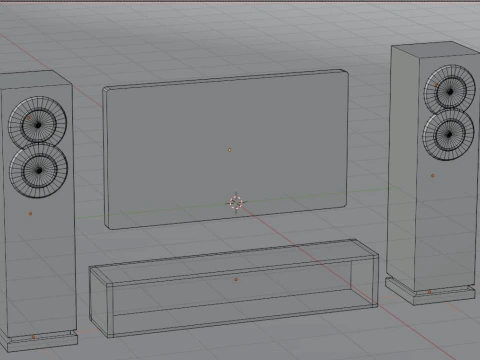Select the base plinth under the left speaker
Image resolution: width=480 pixels, height=360 pixels.
click(38, 341)
